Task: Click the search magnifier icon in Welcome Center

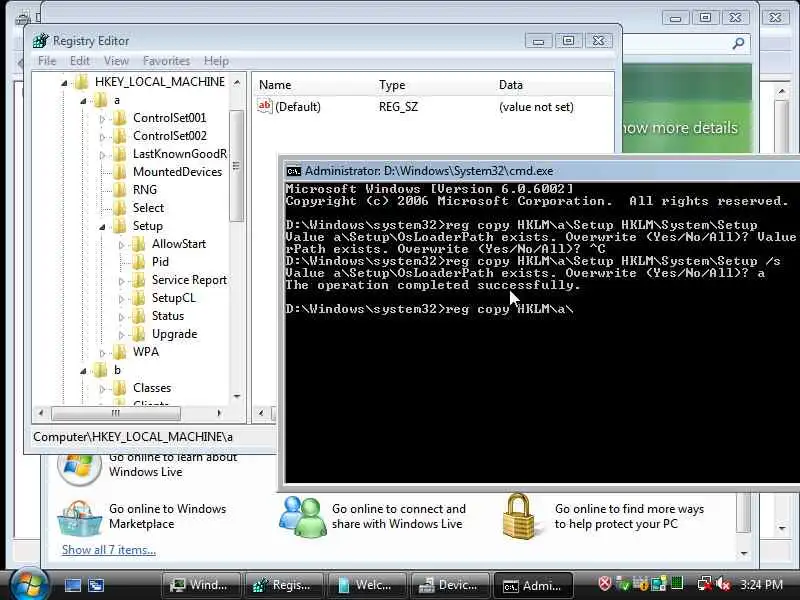Action: pyautogui.click(x=738, y=44)
